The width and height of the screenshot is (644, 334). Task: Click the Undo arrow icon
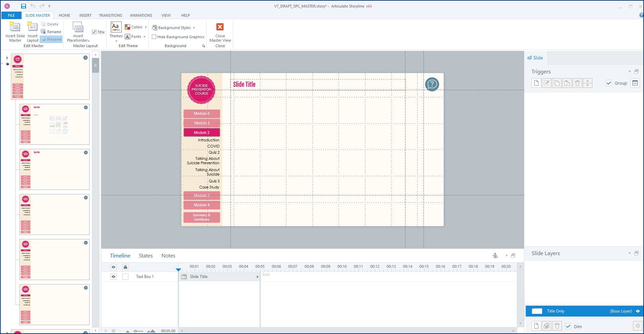pos(33,6)
